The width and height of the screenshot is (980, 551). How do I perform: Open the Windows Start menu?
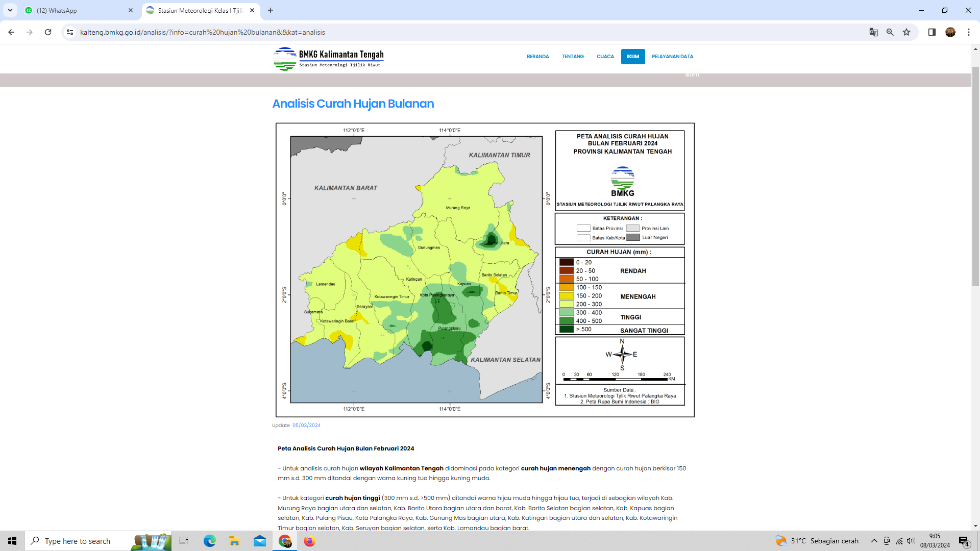click(x=12, y=541)
